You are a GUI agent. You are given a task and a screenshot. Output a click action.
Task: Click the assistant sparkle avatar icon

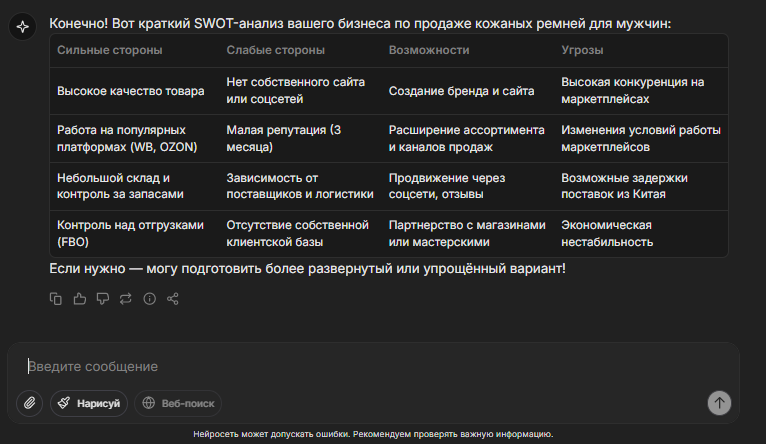(22, 26)
